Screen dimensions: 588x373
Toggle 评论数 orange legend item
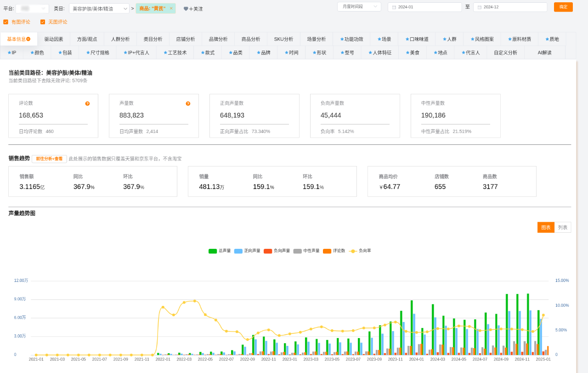tap(334, 251)
